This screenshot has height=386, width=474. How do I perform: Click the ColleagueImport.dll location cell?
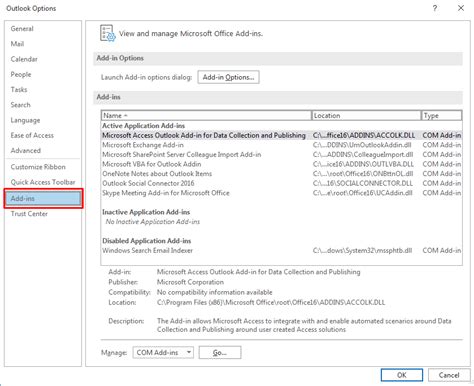click(x=363, y=155)
